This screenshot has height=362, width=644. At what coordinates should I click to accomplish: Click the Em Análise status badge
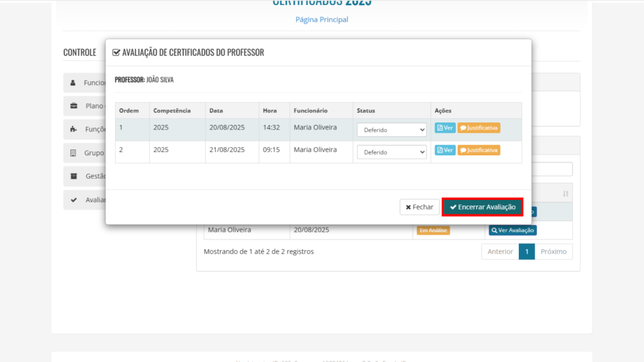pos(433,230)
